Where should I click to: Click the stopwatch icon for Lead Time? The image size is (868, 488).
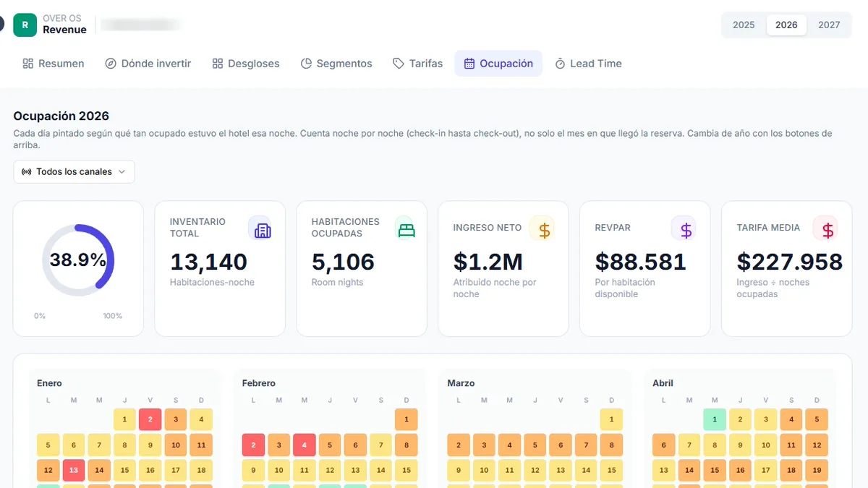coord(560,64)
